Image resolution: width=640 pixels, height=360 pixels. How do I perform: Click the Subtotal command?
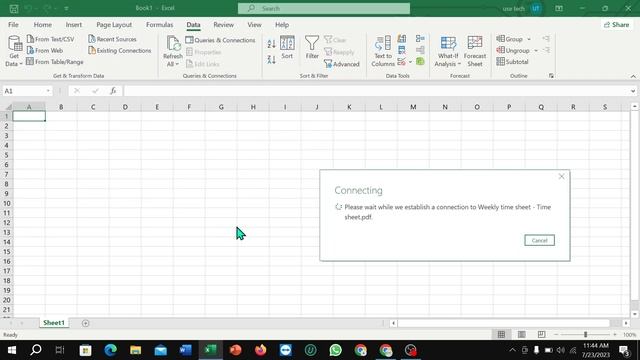point(513,62)
